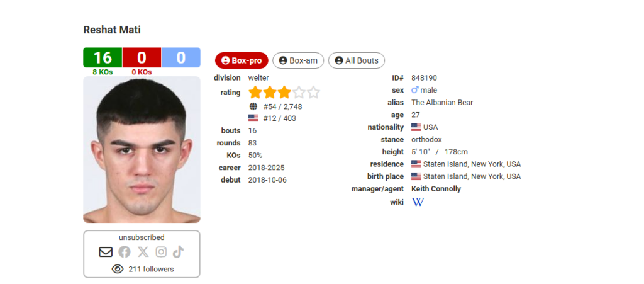The width and height of the screenshot is (644, 284).
Task: Open the Facebook social icon
Action: point(125,252)
